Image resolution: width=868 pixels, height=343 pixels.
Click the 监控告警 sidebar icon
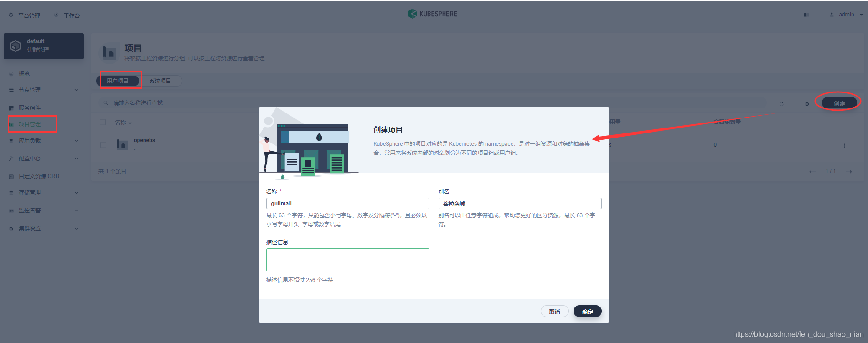click(x=11, y=210)
